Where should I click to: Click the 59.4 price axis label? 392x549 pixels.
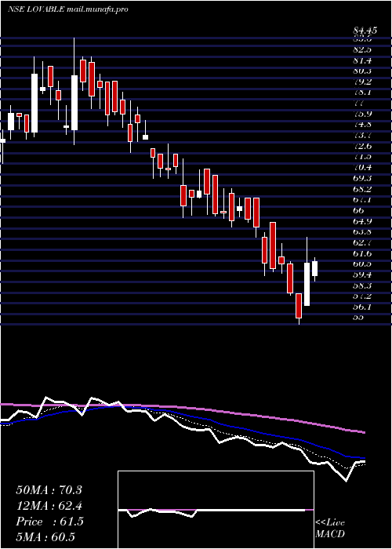click(362, 274)
